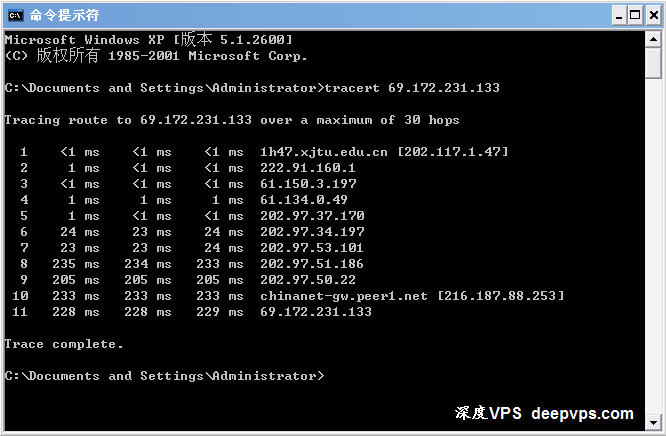The image size is (666, 436).
Task: Click the scrollbar down arrow
Action: [x=653, y=422]
